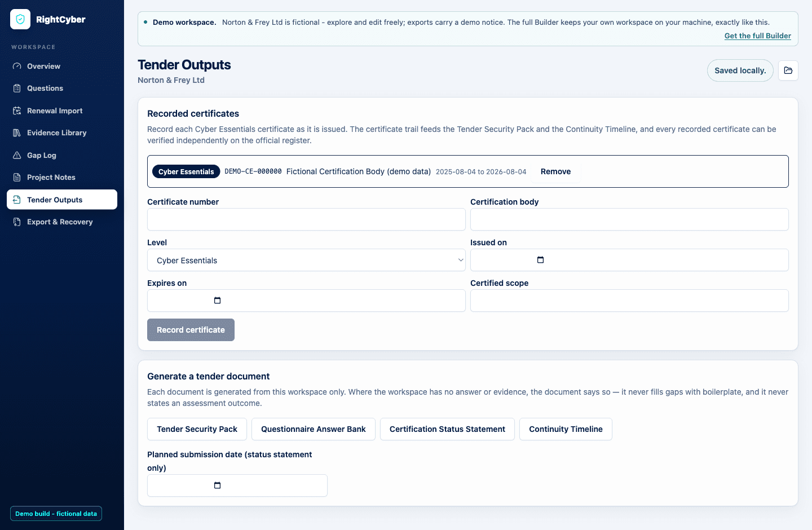Generate the Tender Security Pack
Image resolution: width=812 pixels, height=530 pixels.
pos(197,429)
